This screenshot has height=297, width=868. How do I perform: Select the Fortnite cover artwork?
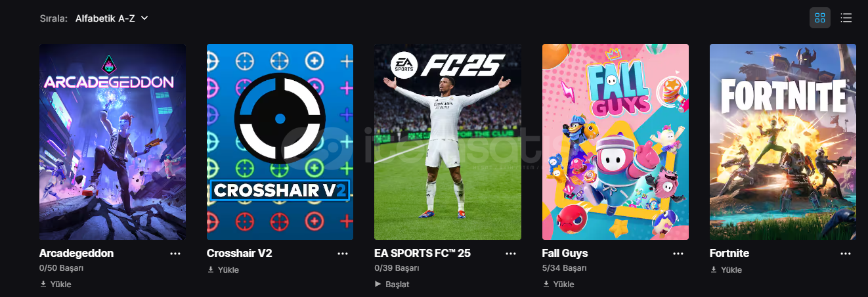[783, 142]
